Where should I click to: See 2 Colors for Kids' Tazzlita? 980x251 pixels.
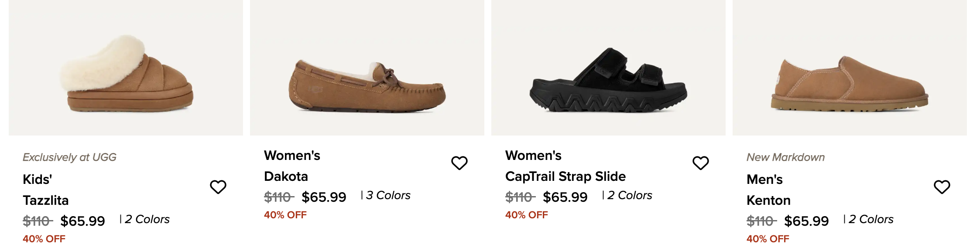147,220
